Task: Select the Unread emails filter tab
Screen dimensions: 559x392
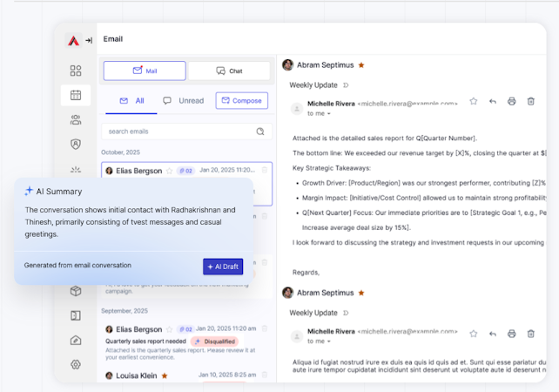Action: tap(183, 101)
